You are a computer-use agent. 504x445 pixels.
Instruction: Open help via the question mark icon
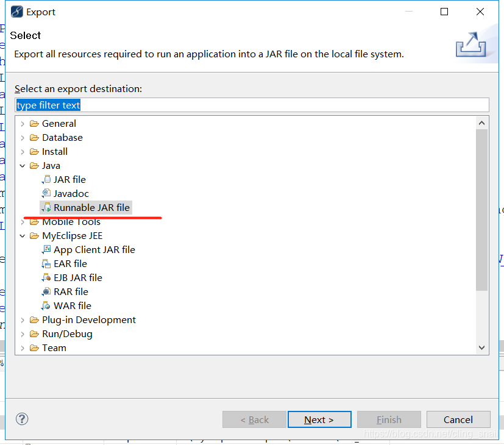[22, 419]
